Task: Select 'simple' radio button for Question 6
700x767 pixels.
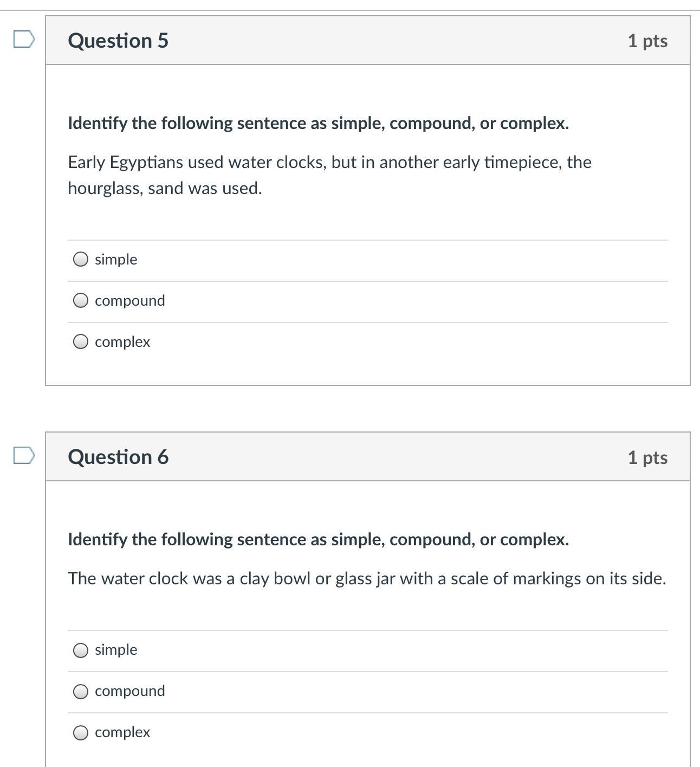Action: point(81,650)
